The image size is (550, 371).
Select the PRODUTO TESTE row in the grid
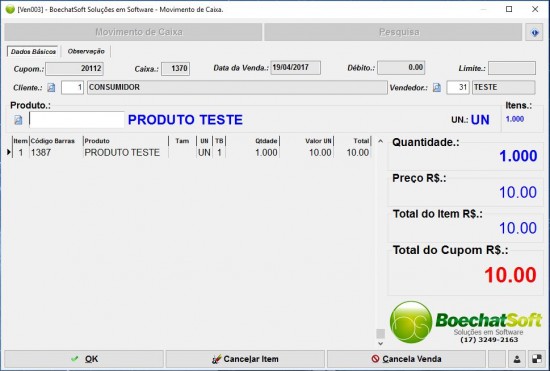189,153
